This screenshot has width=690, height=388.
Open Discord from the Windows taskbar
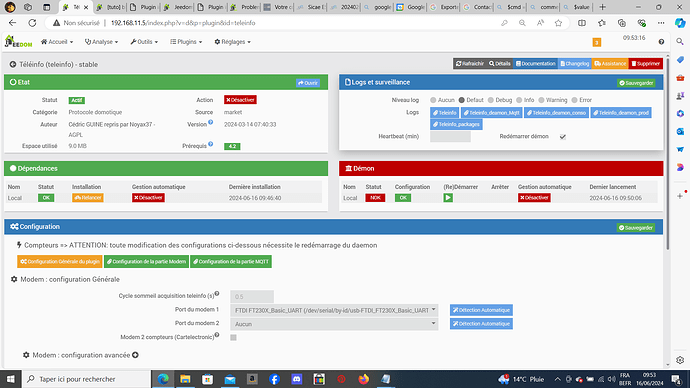297,379
